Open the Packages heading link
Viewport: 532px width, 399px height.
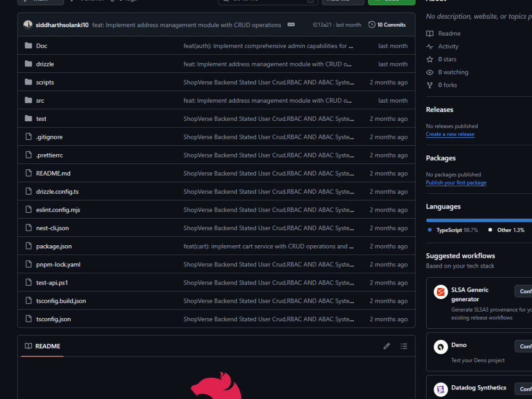440,158
